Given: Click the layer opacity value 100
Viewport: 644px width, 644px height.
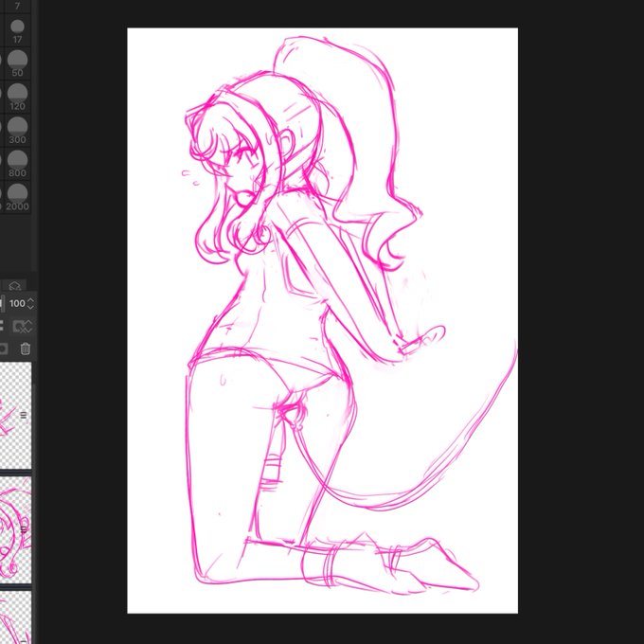Looking at the screenshot, I should coord(17,303).
